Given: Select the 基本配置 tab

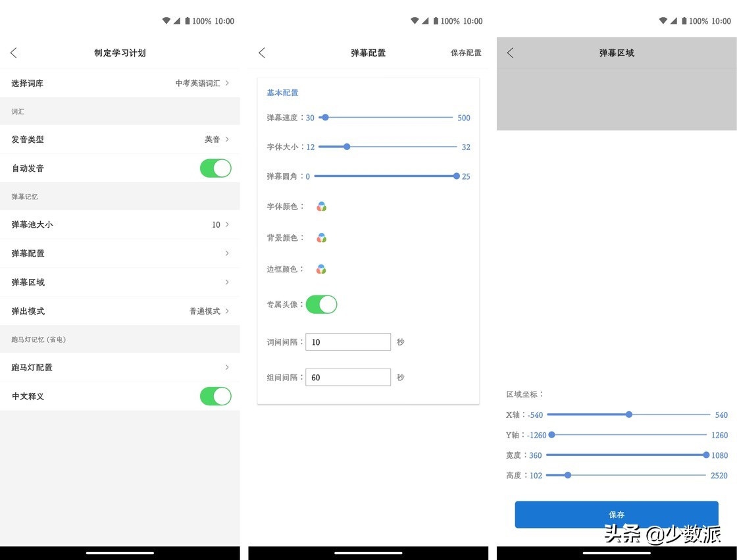Looking at the screenshot, I should pyautogui.click(x=282, y=92).
